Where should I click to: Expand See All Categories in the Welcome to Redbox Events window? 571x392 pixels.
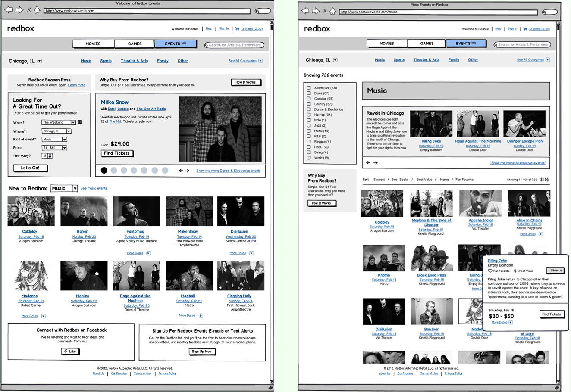coord(260,61)
